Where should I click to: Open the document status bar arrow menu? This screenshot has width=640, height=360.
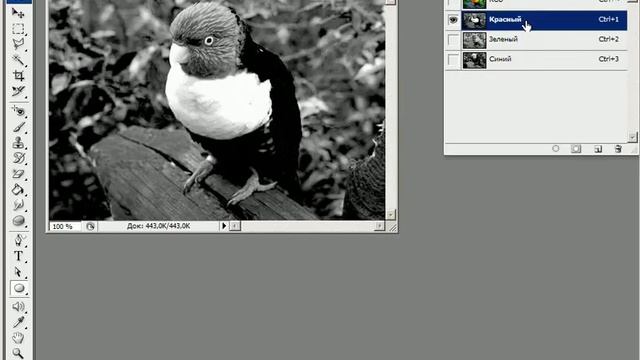[224, 226]
